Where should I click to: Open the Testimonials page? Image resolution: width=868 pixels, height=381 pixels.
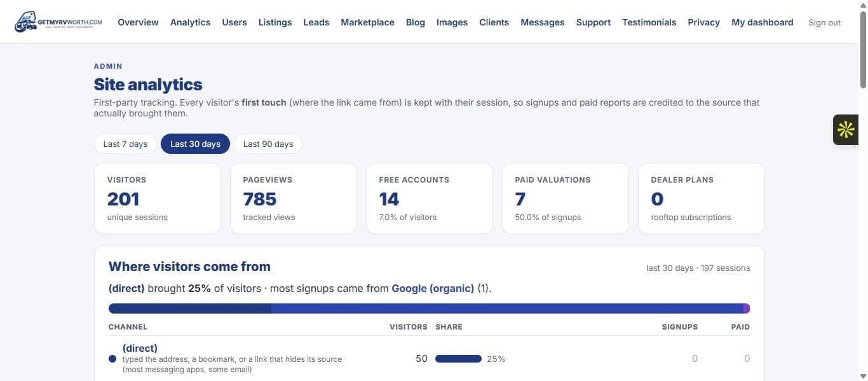[x=649, y=22]
